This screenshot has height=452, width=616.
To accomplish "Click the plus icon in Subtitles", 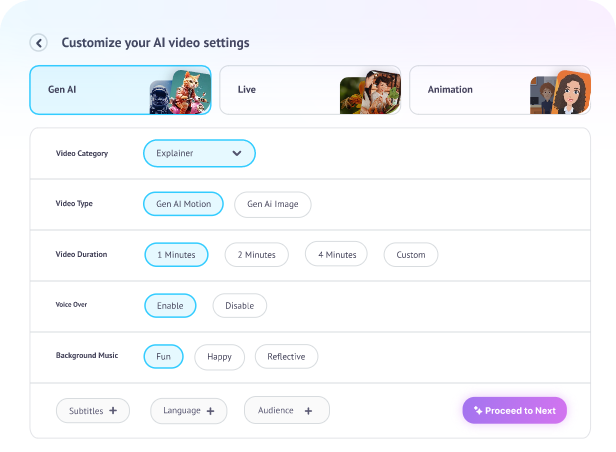I will point(113,410).
